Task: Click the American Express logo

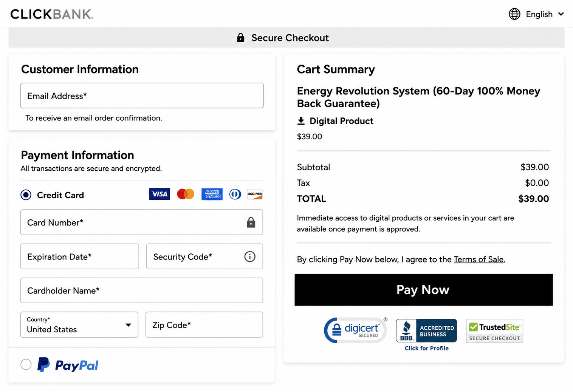Action: [x=212, y=194]
